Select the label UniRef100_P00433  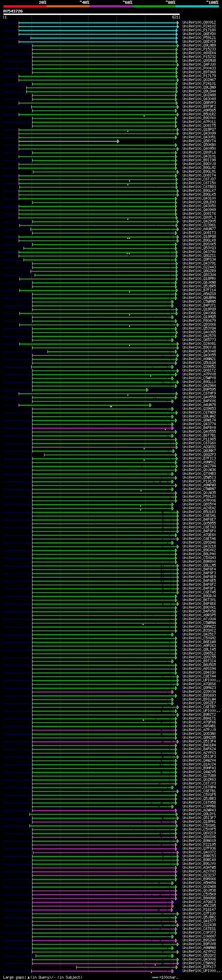[x=199, y=68]
